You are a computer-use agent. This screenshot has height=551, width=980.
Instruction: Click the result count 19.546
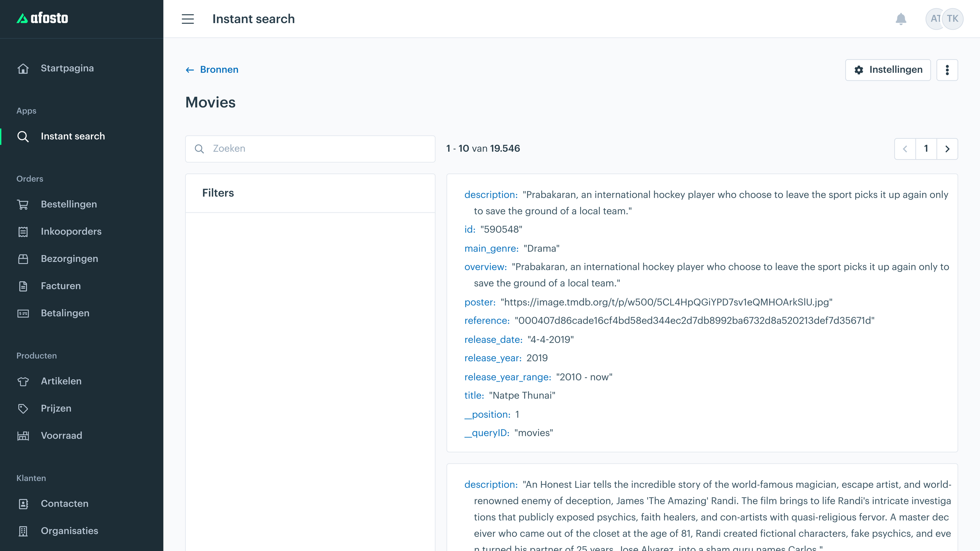(x=505, y=149)
